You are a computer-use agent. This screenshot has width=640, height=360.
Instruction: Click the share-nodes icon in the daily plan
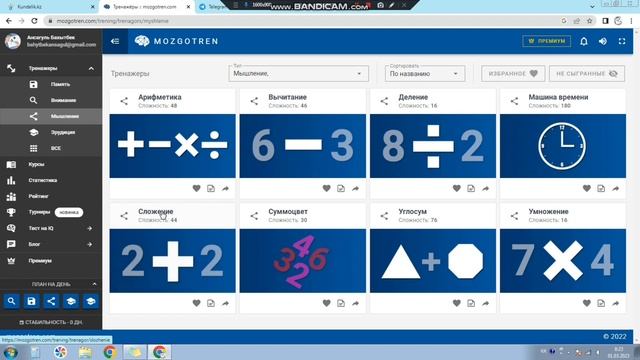pos(51,301)
